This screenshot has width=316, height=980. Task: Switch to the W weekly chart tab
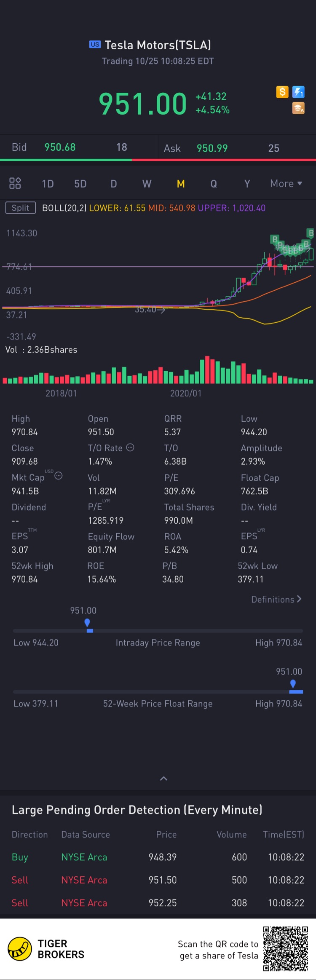(147, 184)
